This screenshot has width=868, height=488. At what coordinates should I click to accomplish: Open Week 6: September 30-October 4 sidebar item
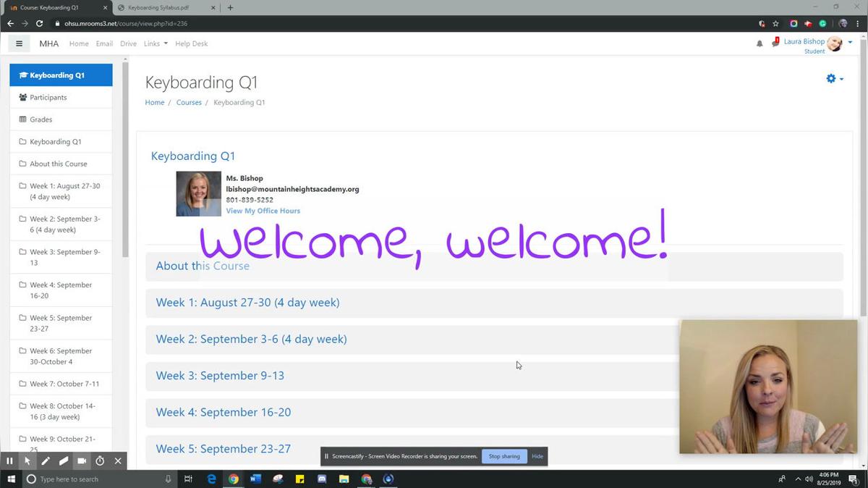(61, 356)
